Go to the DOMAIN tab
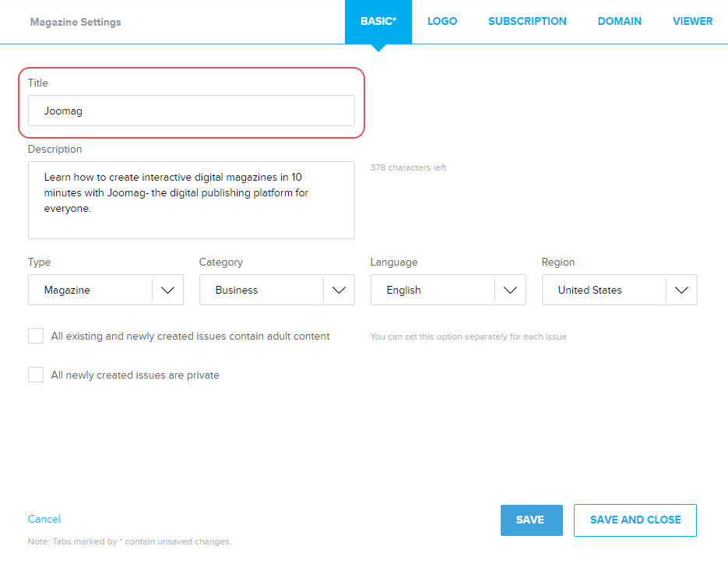 pos(620,21)
